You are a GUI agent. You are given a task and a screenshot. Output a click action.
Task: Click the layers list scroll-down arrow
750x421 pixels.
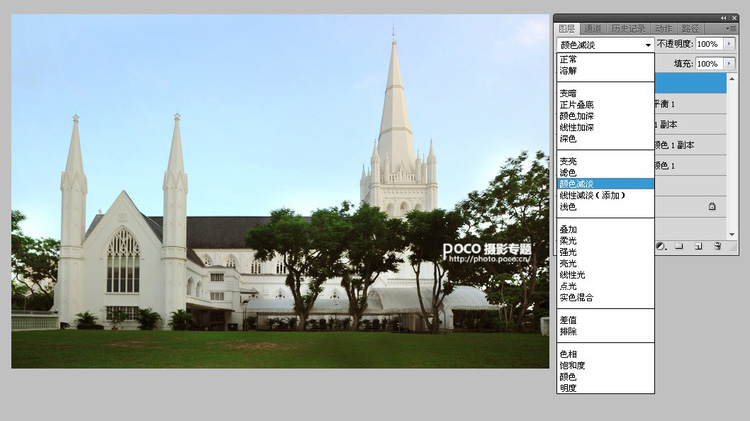[x=732, y=234]
